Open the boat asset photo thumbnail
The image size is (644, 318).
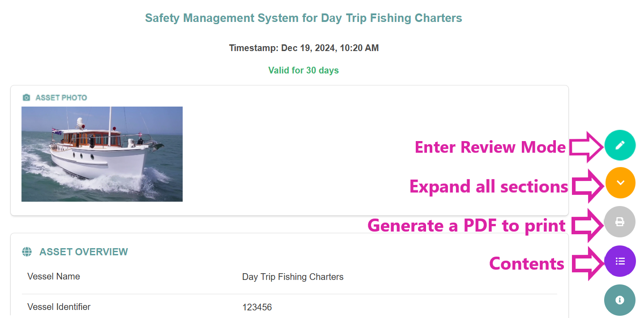(102, 154)
